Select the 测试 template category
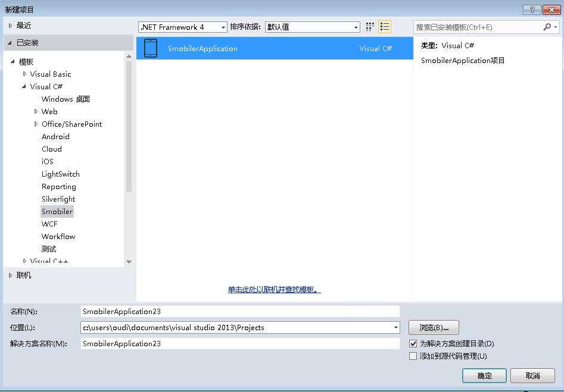Screen dimensions: 564x392 (49, 249)
